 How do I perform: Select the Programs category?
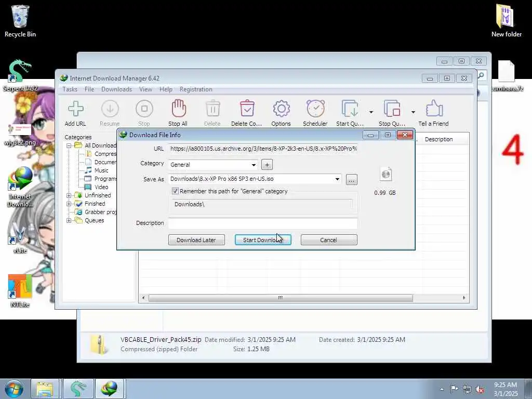coord(105,179)
